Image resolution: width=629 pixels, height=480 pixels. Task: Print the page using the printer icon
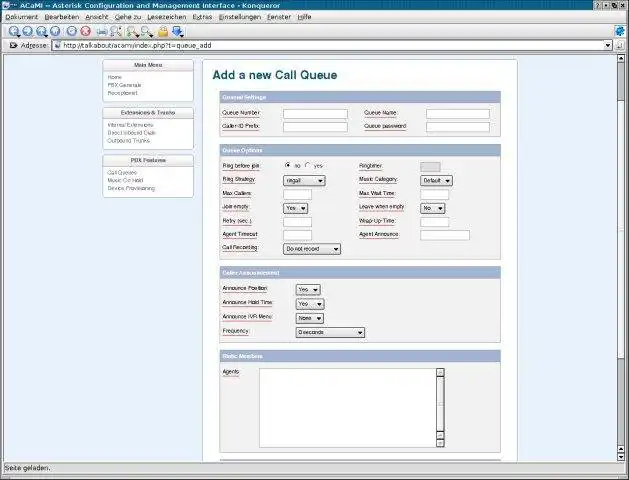[102, 31]
